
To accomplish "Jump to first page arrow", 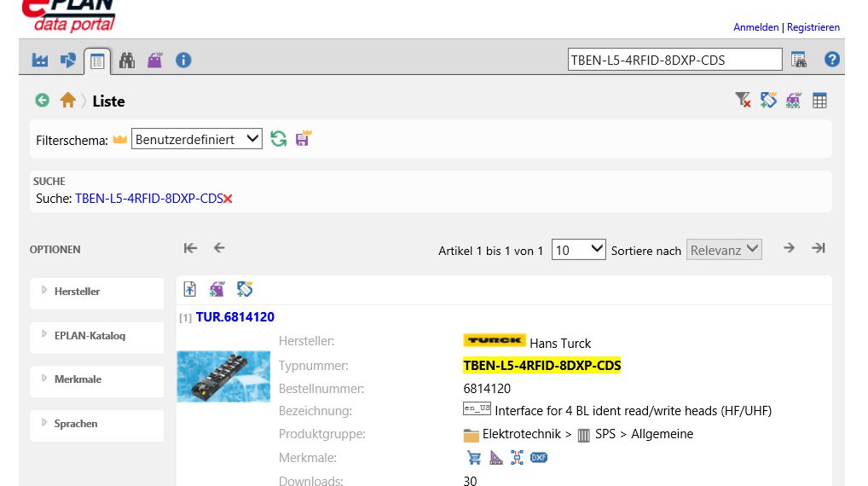I will tap(190, 248).
